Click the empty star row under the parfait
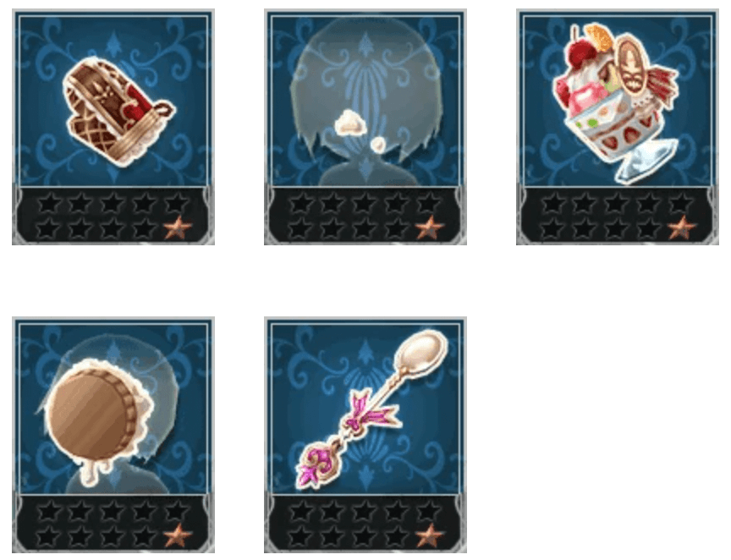731x560 pixels. pyautogui.click(x=618, y=204)
